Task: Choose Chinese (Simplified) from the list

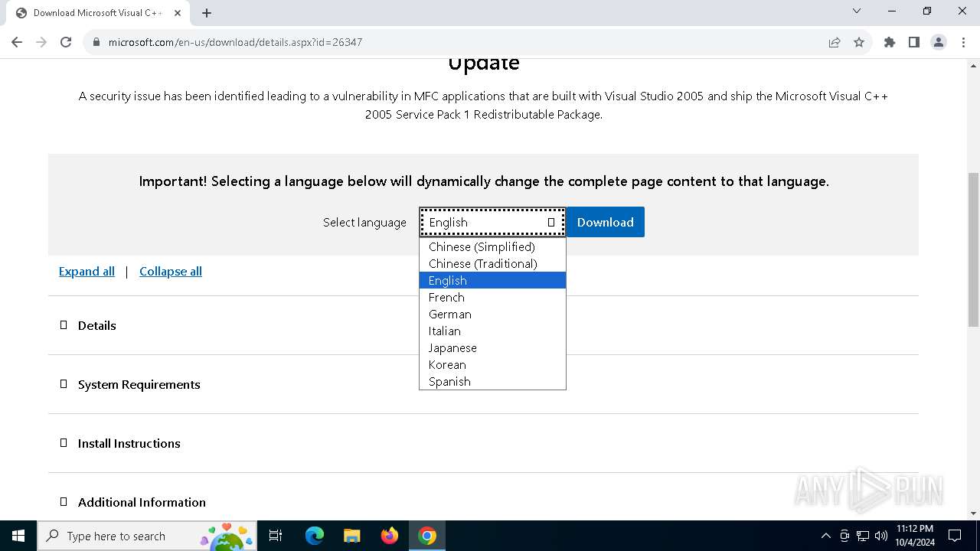Action: [492, 246]
